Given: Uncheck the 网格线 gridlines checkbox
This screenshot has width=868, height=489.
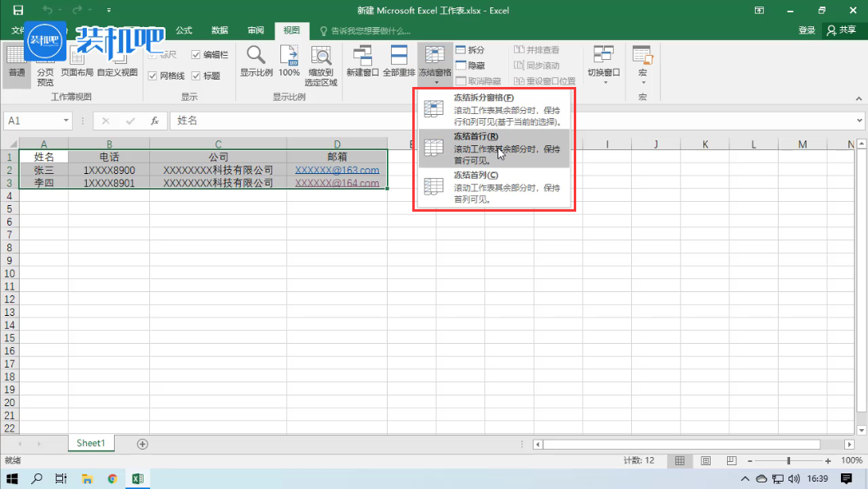Looking at the screenshot, I should coord(152,75).
